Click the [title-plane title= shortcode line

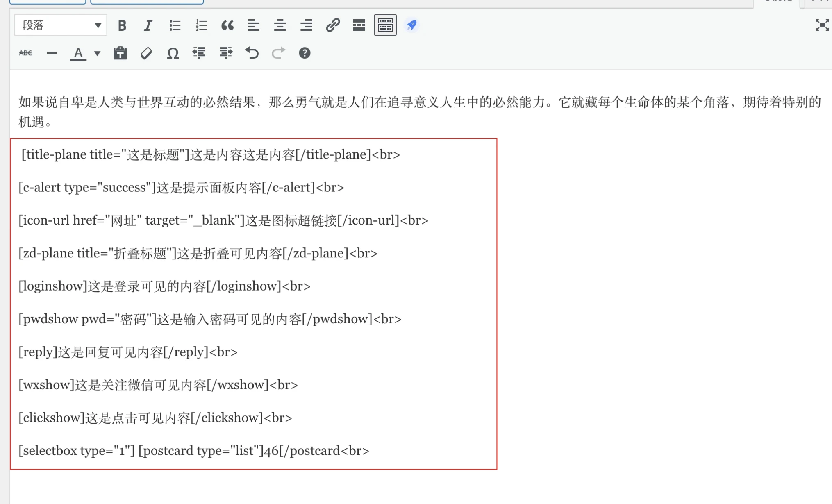click(x=211, y=154)
